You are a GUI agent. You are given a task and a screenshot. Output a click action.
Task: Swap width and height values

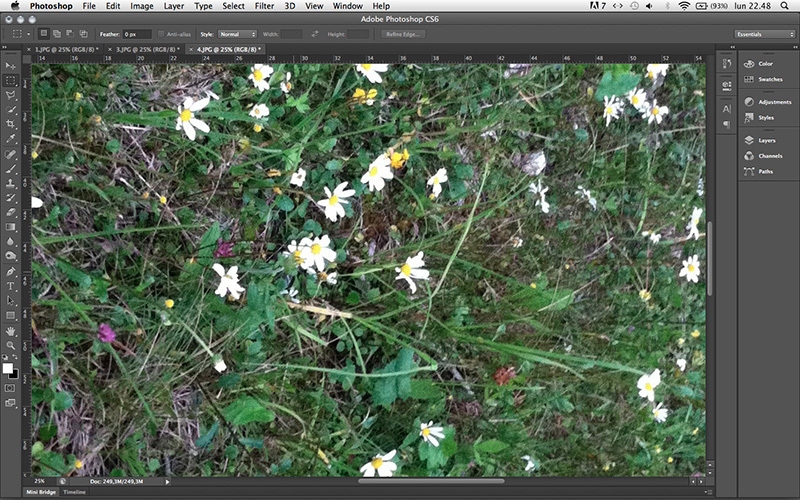tap(314, 34)
